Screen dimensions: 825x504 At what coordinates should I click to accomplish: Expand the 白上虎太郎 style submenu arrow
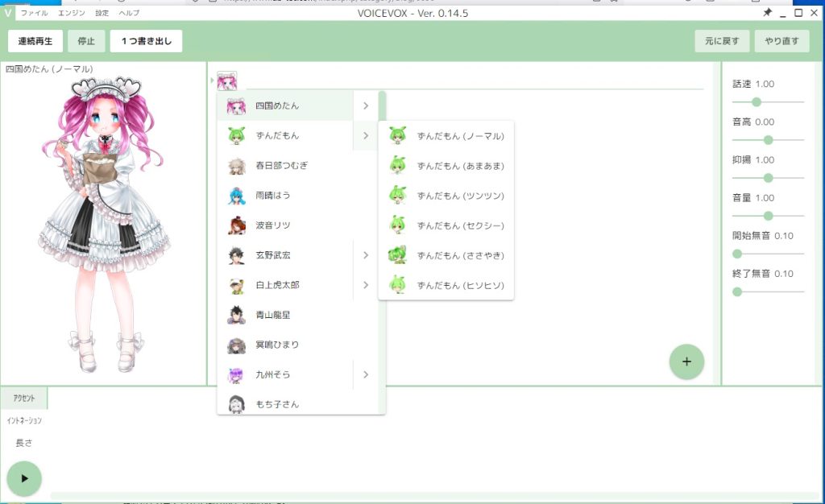tap(366, 285)
